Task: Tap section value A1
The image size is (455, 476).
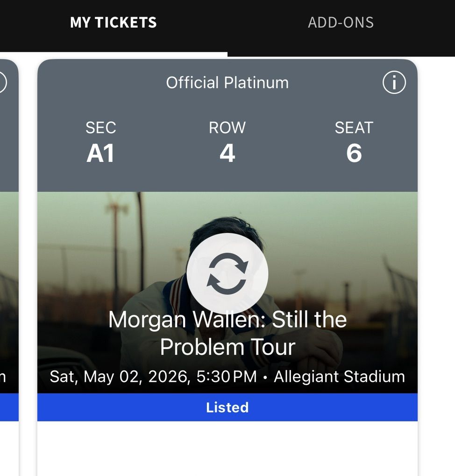Action: click(100, 154)
